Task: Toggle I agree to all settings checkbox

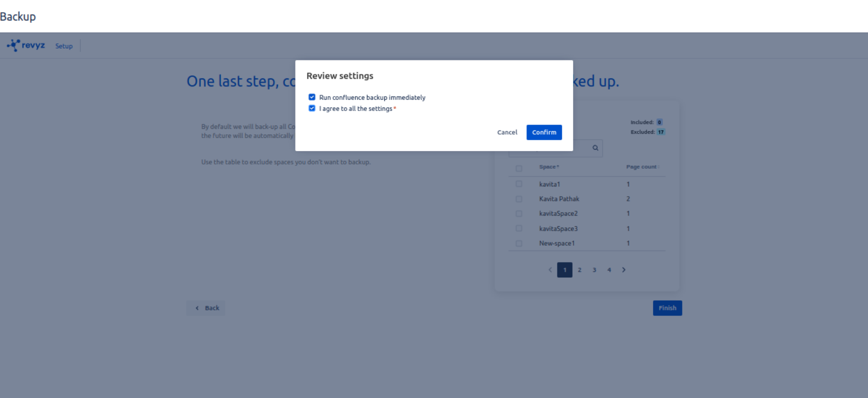Action: pyautogui.click(x=312, y=109)
